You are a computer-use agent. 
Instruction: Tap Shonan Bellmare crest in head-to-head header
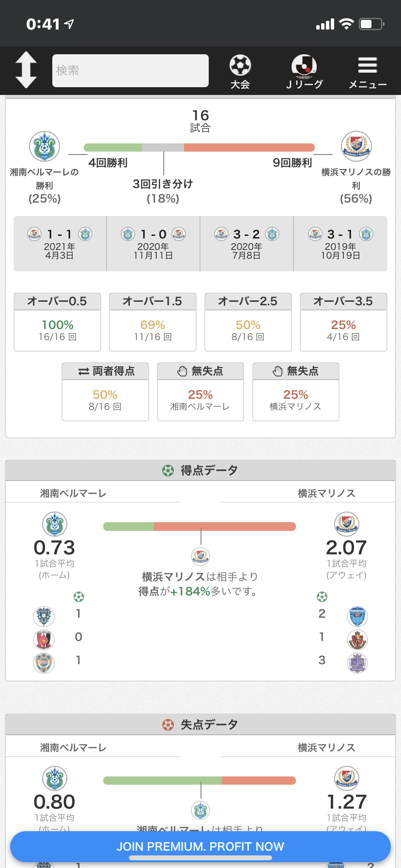pos(45,146)
